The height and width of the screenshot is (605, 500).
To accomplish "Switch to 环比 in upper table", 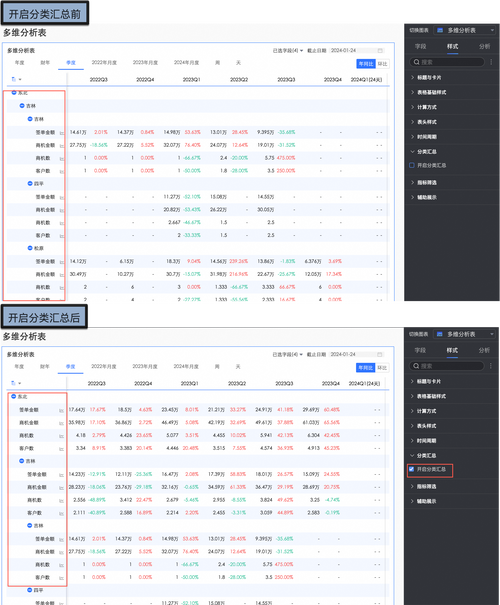I will pyautogui.click(x=382, y=64).
